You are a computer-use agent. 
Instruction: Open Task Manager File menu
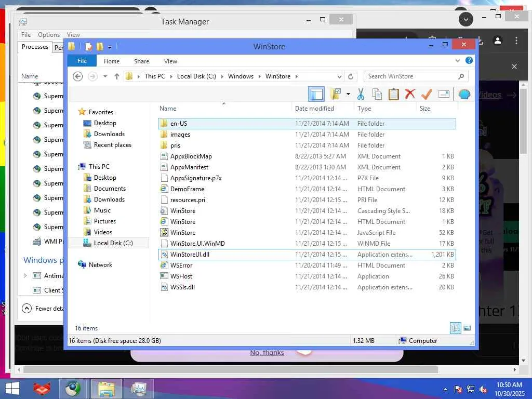pos(26,35)
